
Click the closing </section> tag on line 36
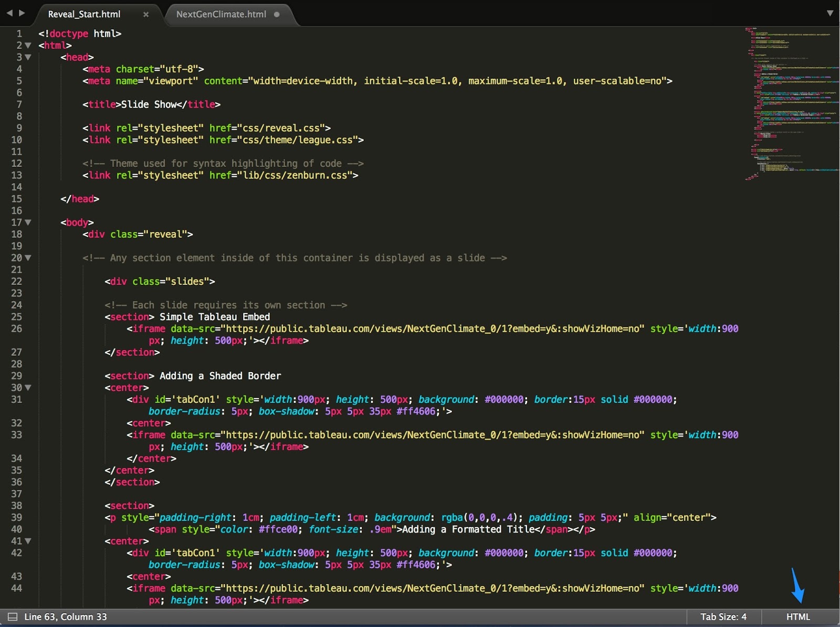pos(132,482)
